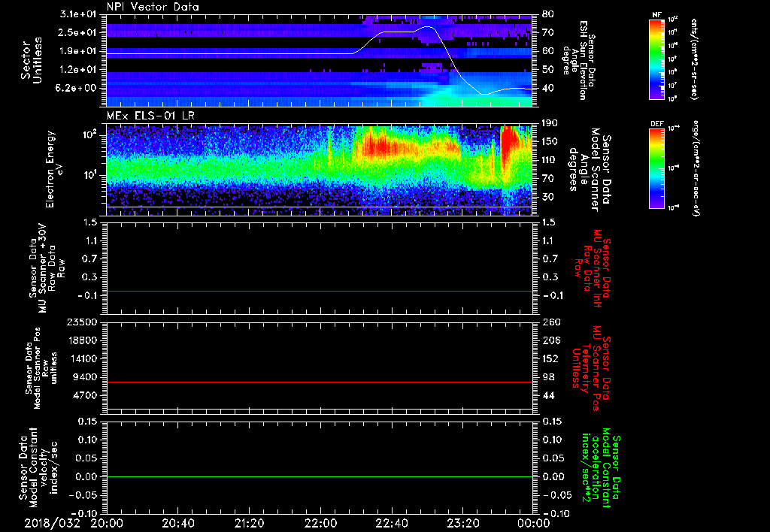Click the green 'Model Constant acceleration' label
Screen dimensions: 770x532
(601, 468)
